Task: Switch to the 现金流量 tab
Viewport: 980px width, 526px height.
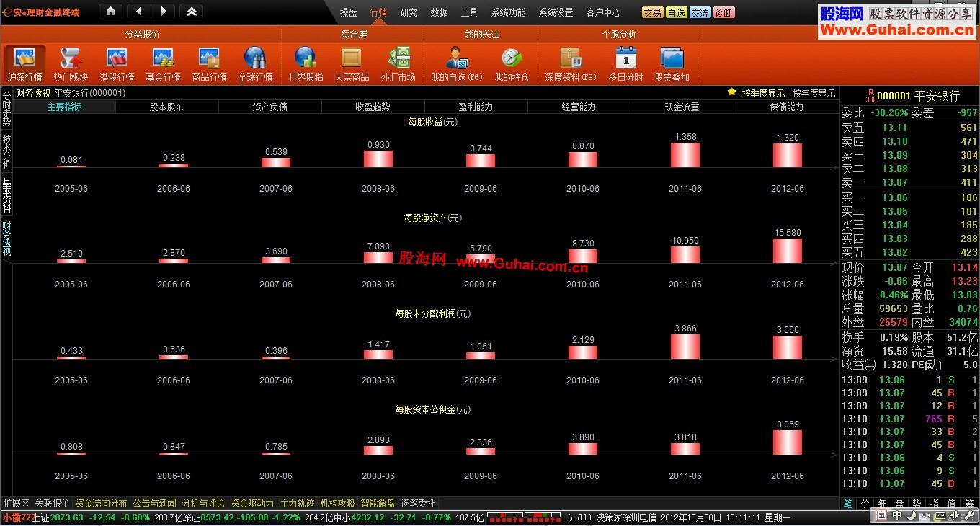Action: click(x=682, y=107)
